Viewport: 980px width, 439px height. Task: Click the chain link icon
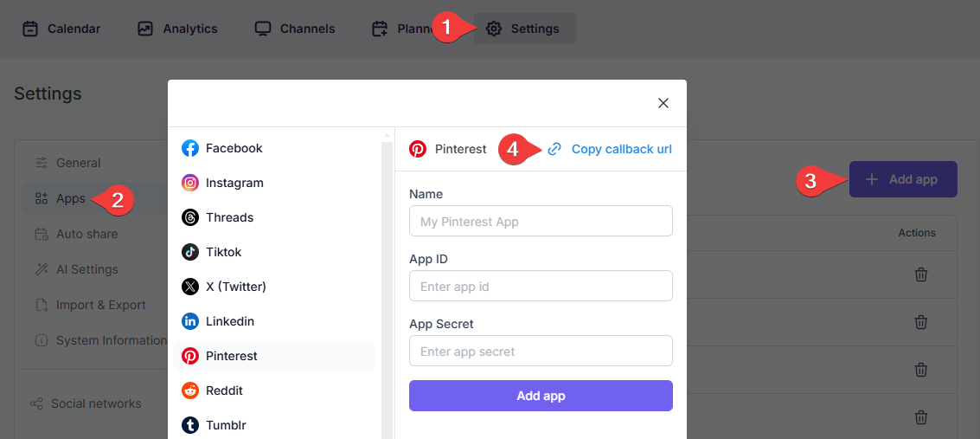click(554, 149)
